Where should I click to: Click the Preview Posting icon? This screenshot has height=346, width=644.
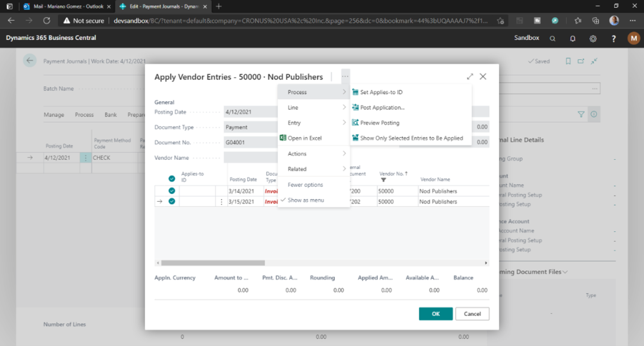(x=355, y=122)
